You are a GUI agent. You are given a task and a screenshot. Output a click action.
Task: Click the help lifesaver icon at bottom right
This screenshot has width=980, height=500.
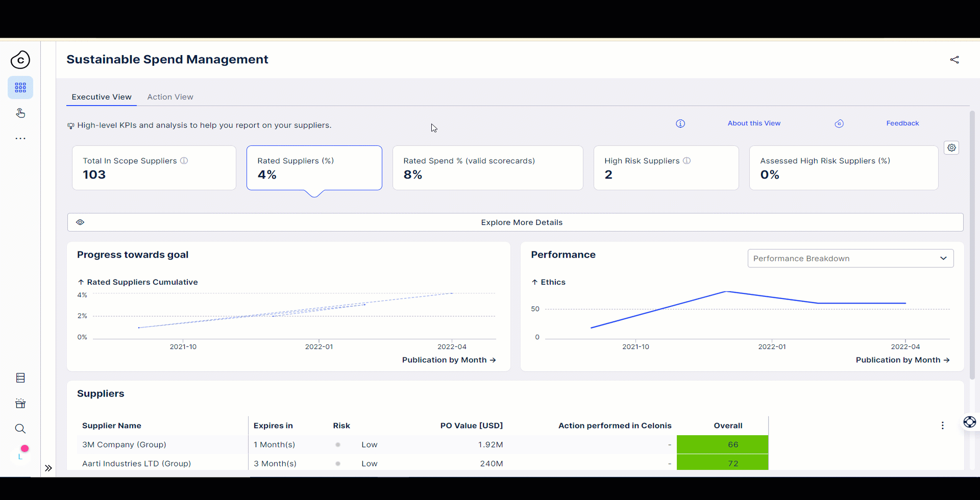pos(969,422)
